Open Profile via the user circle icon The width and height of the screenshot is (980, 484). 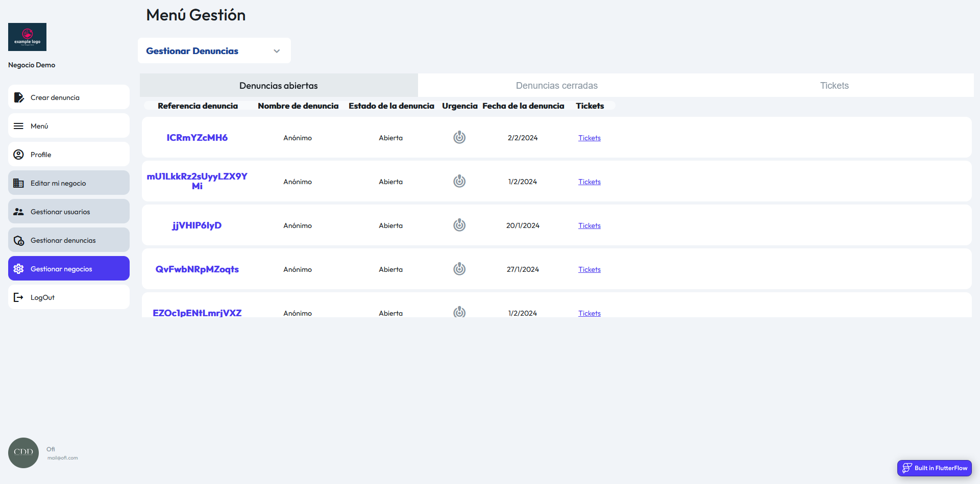(19, 155)
